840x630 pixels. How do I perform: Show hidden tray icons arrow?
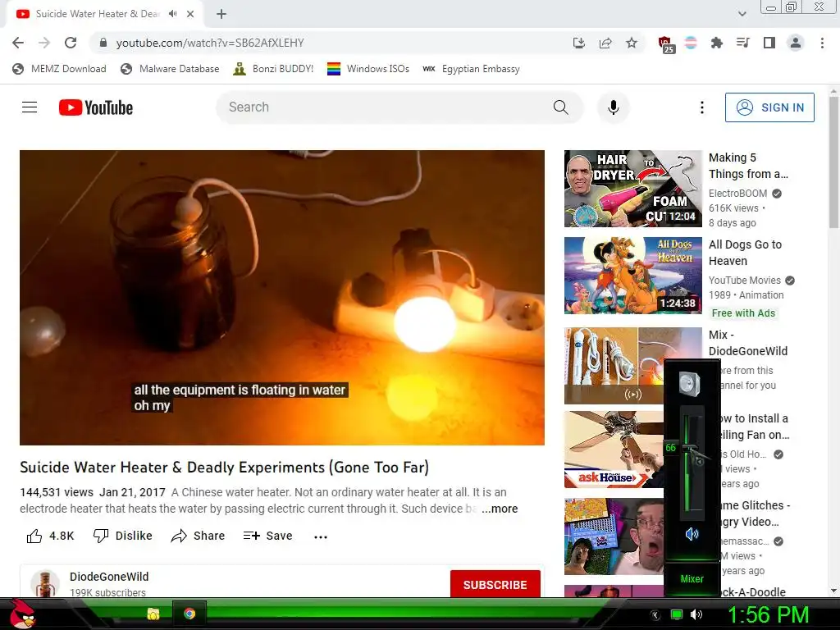point(655,614)
